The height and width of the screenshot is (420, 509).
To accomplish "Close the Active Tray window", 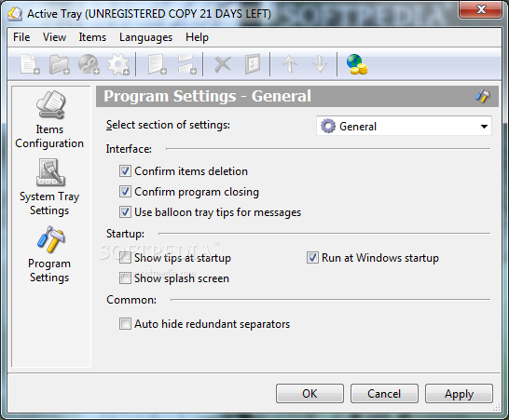I will pyautogui.click(x=481, y=9).
